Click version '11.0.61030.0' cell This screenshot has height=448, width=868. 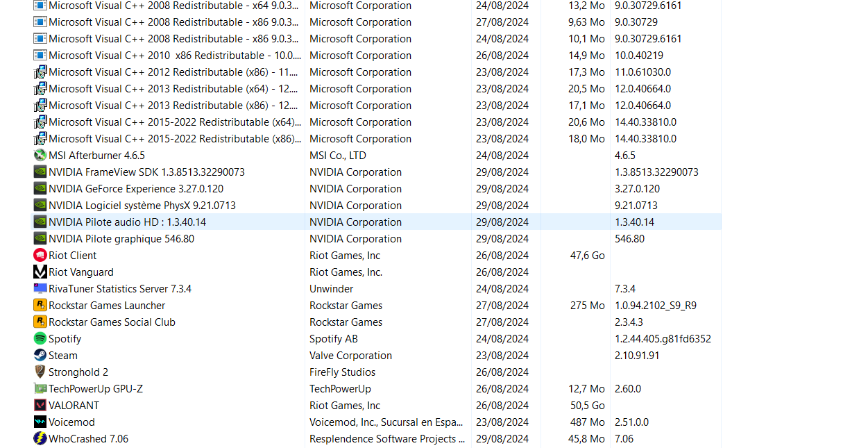click(643, 72)
